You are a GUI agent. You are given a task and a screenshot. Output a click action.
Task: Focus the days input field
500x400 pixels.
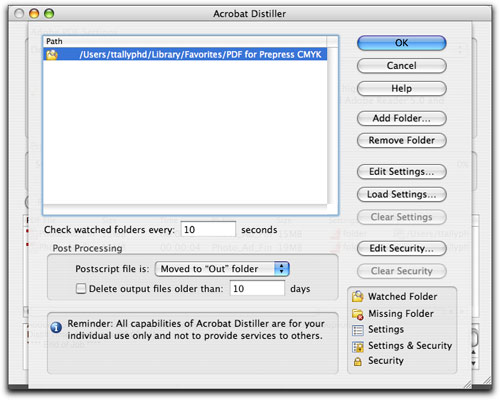(257, 288)
